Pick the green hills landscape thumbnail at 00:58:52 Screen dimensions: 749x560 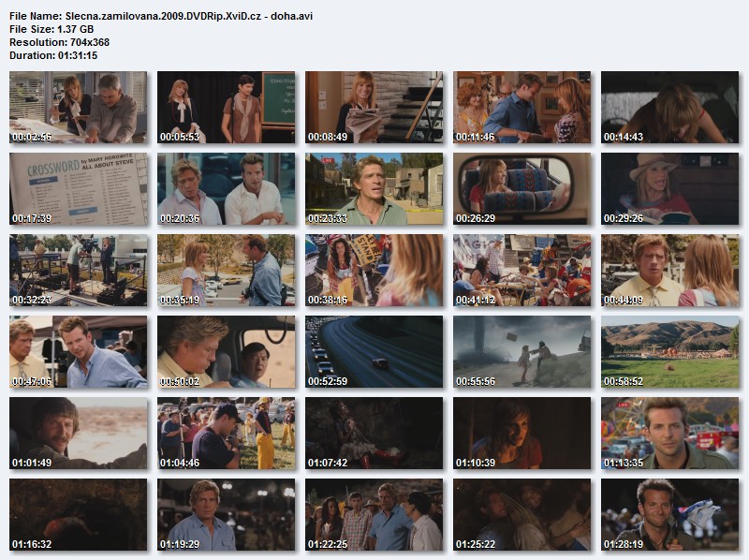(x=669, y=351)
